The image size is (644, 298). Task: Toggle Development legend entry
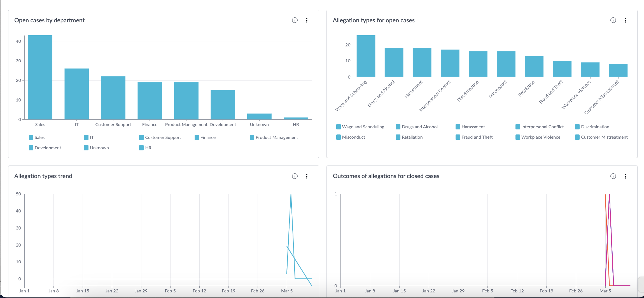tap(45, 148)
